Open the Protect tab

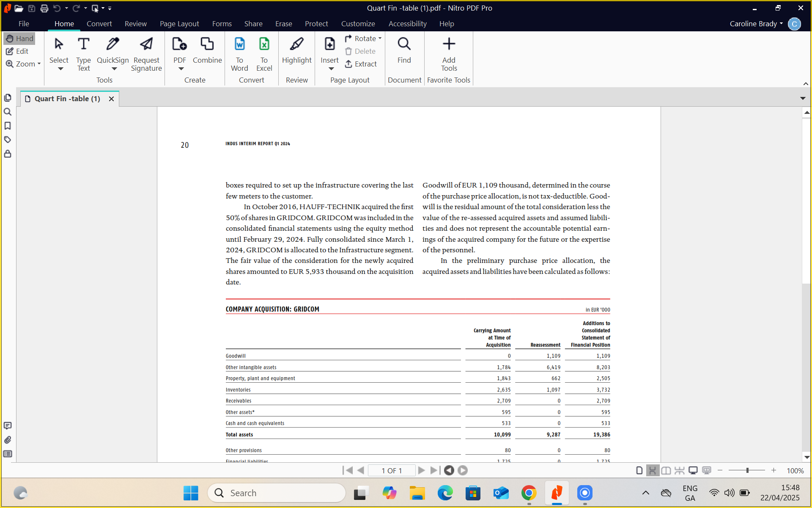316,24
